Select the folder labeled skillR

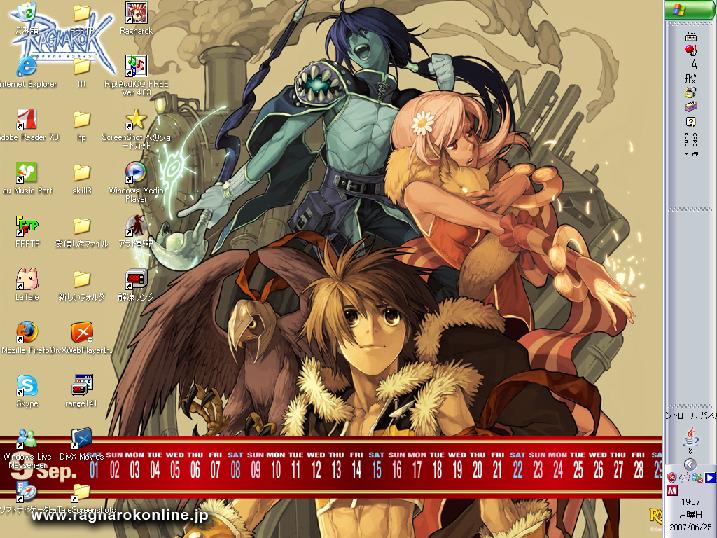point(82,179)
